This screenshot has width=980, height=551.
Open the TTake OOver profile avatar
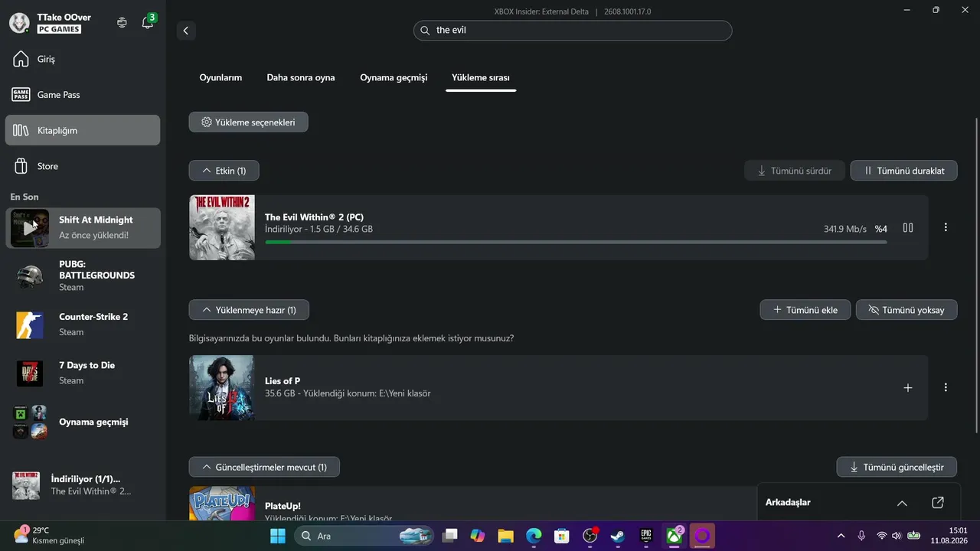19,23
